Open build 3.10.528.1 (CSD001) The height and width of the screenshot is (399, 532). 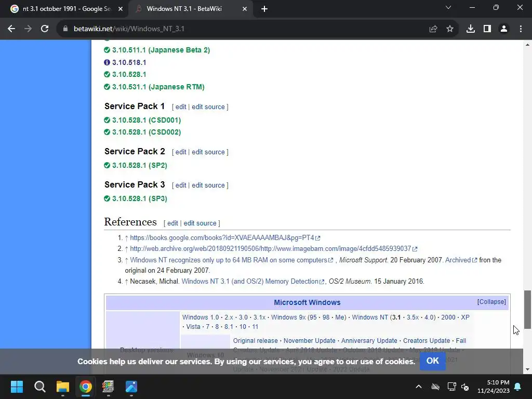[x=146, y=120]
